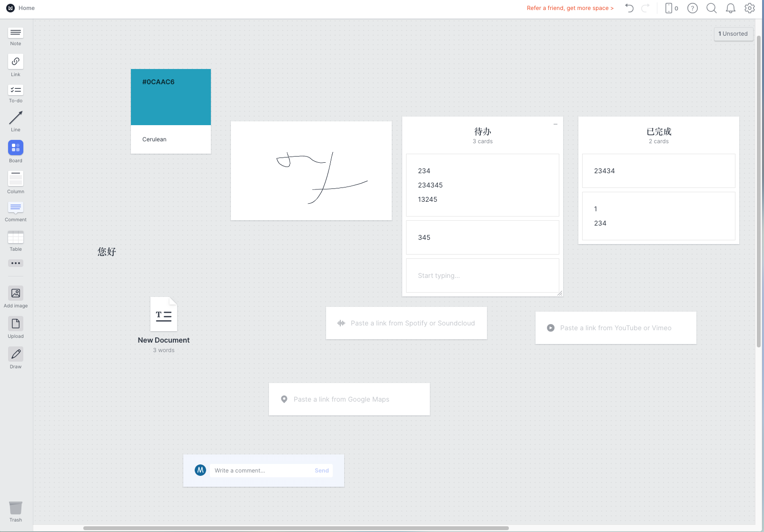The image size is (764, 532).
Task: Open the Draw tool
Action: tap(16, 355)
